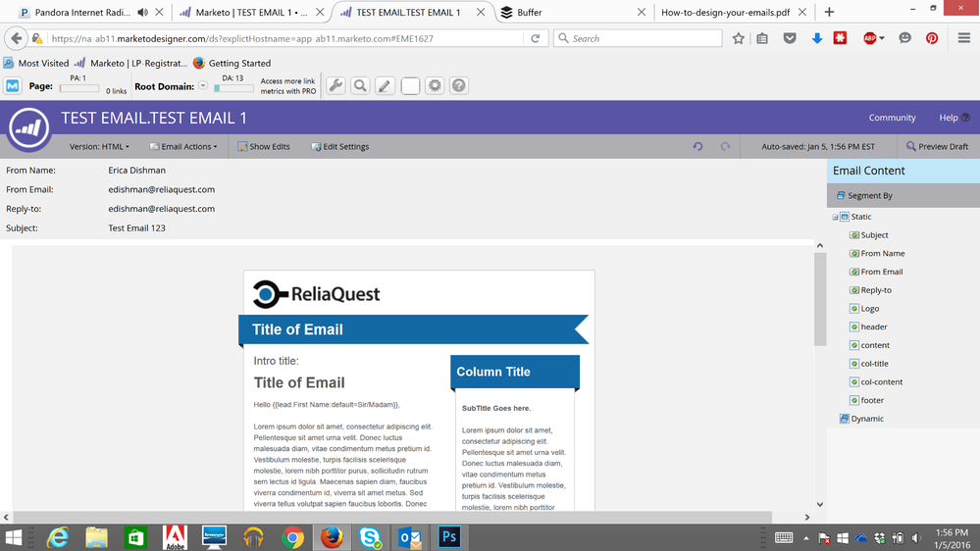Open Skype from the taskbar
980x551 pixels.
pos(371,536)
